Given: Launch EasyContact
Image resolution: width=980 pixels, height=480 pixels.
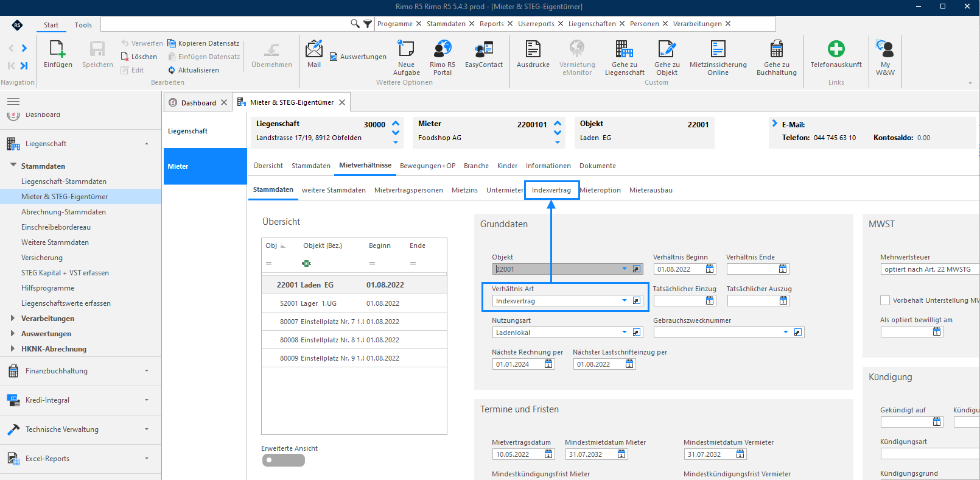Looking at the screenshot, I should pyautogui.click(x=484, y=54).
